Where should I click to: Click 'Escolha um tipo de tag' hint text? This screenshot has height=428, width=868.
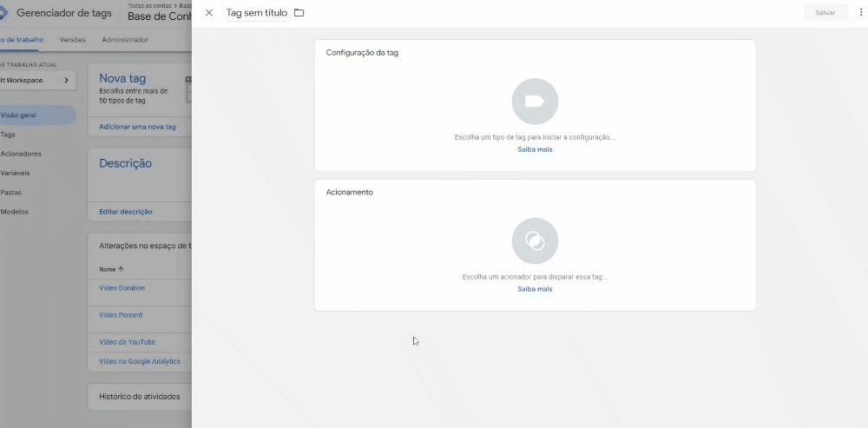tap(535, 137)
